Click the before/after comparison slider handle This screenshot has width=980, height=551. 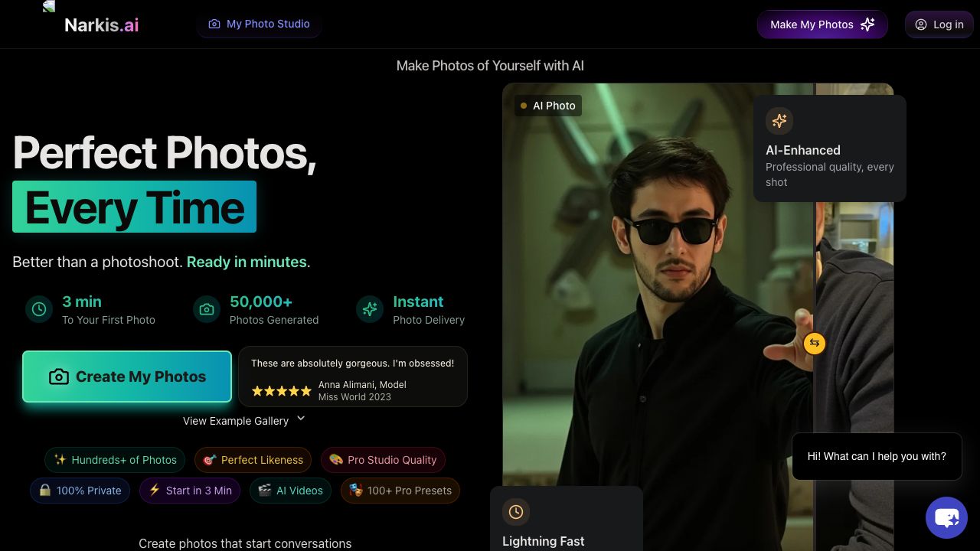tap(815, 343)
